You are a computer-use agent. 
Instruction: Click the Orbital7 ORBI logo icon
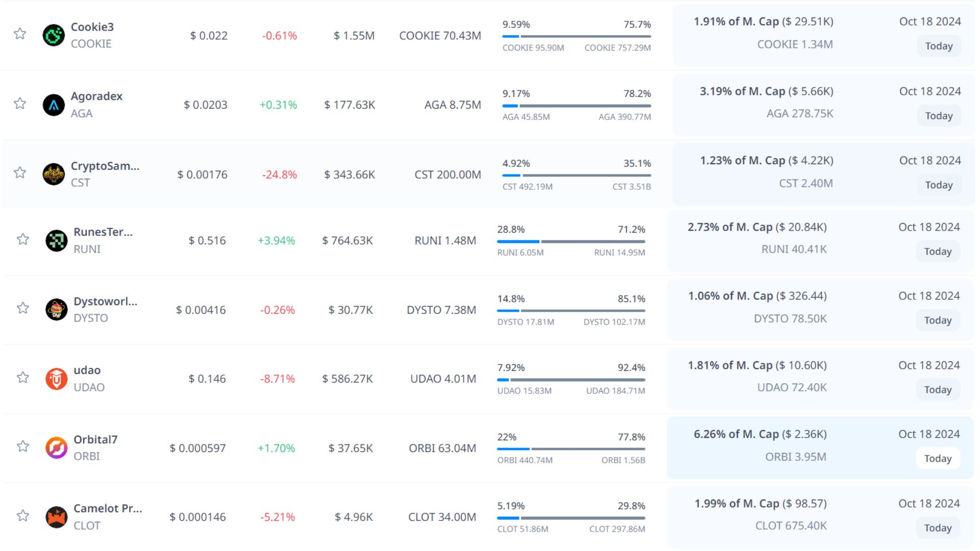click(x=57, y=448)
